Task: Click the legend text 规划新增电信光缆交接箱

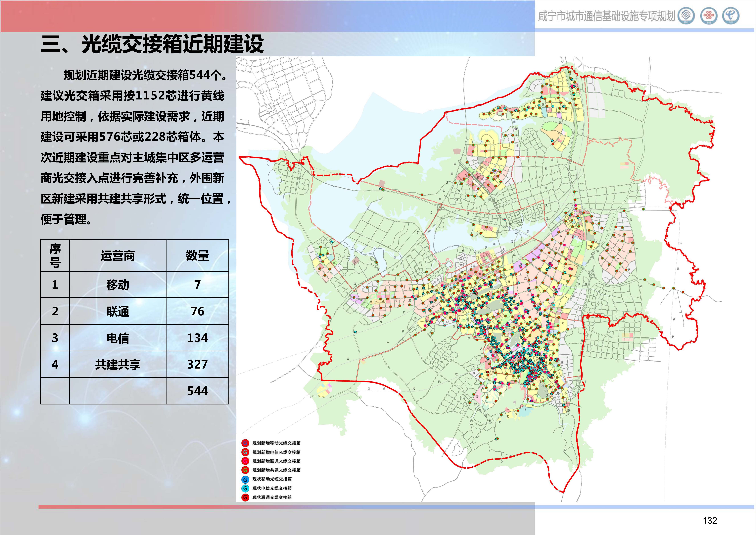Action: point(276,452)
